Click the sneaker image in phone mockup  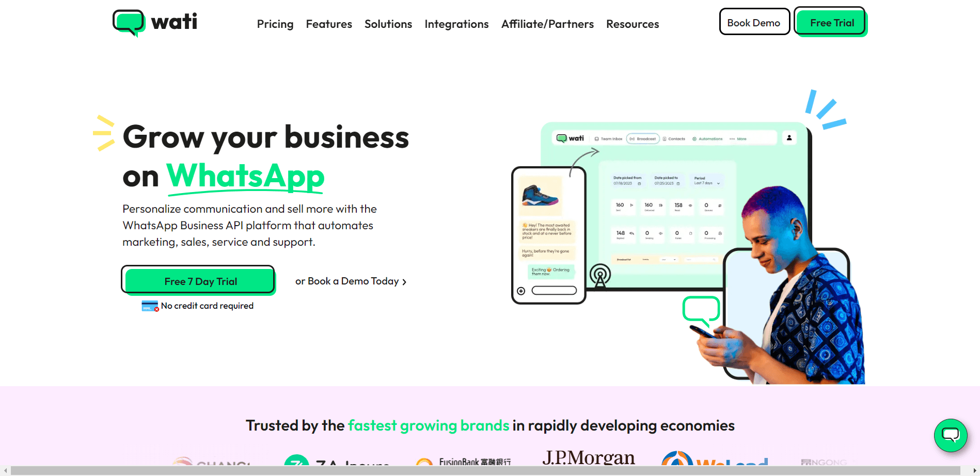(540, 196)
